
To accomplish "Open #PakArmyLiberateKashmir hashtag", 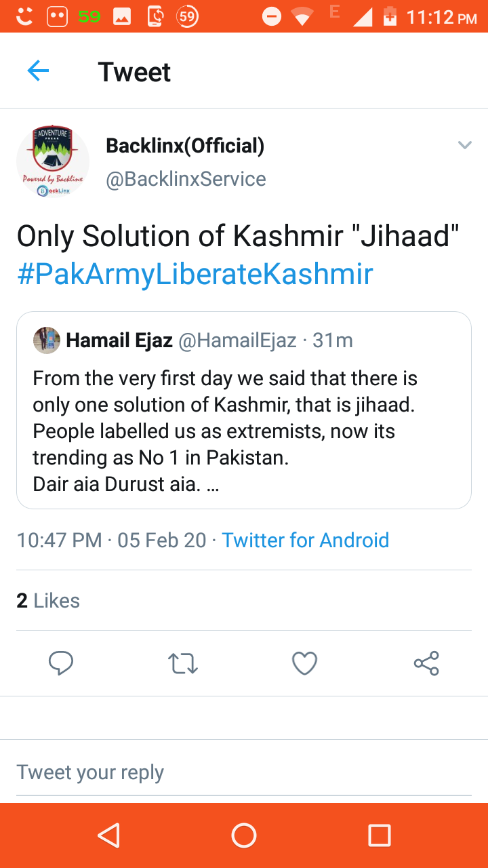I will pos(195,275).
